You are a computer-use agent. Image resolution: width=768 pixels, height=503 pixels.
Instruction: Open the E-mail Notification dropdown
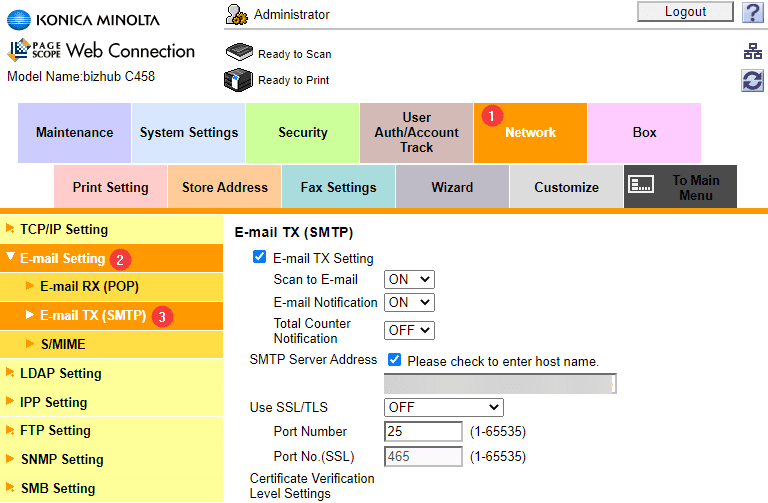[x=409, y=302]
